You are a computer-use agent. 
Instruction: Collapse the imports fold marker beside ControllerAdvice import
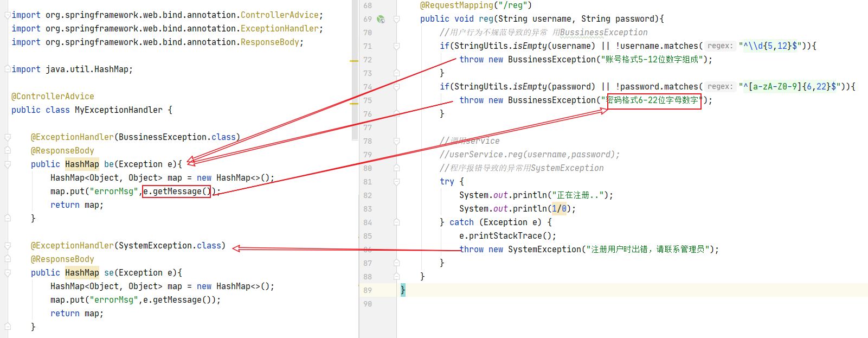pyautogui.click(x=8, y=15)
